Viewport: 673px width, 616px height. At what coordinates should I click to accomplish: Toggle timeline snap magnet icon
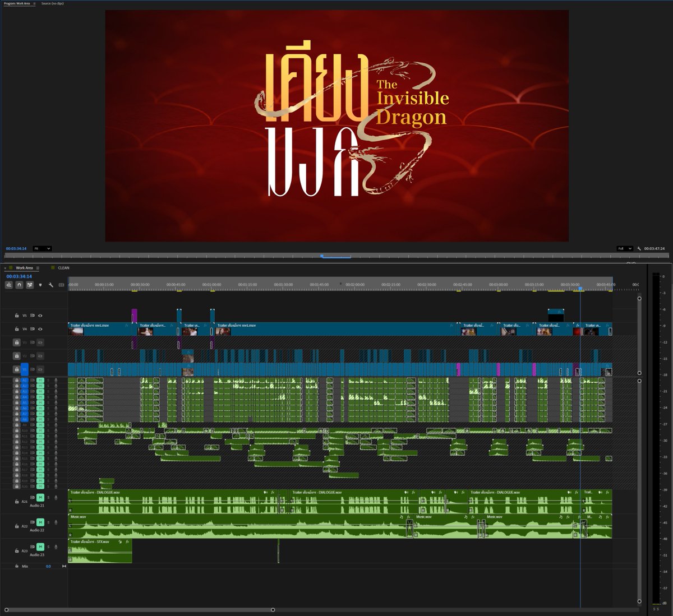19,285
